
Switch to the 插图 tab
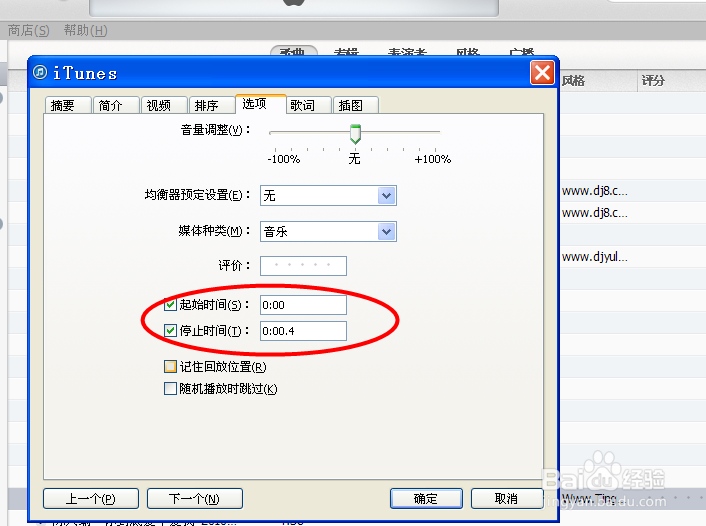point(356,105)
